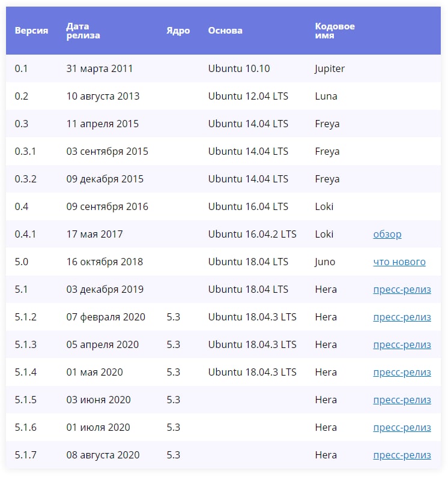Click version number 5.1.4
The image size is (448, 477).
25,372
